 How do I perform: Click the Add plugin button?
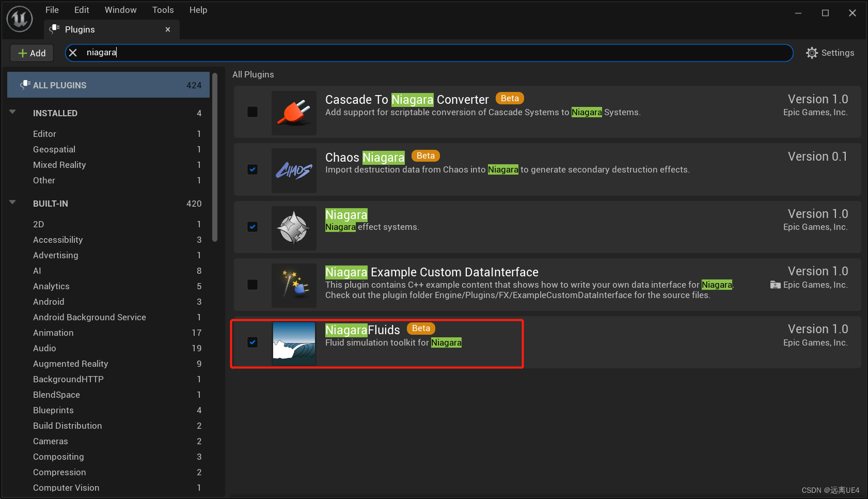point(31,53)
